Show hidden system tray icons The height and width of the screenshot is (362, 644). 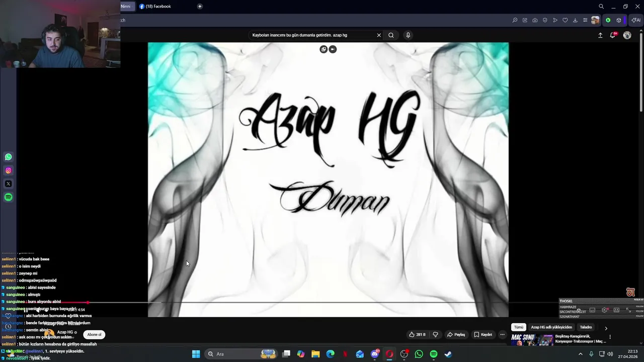[580, 354]
